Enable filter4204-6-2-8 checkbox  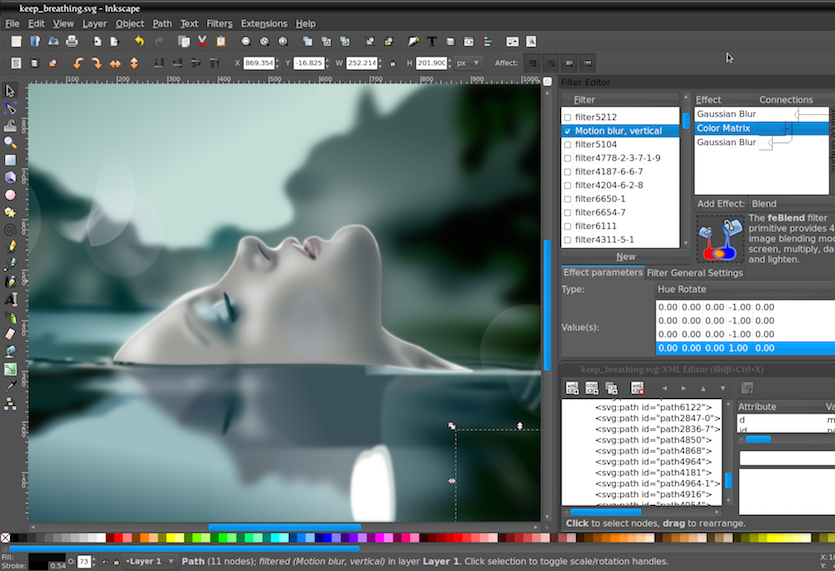(567, 185)
